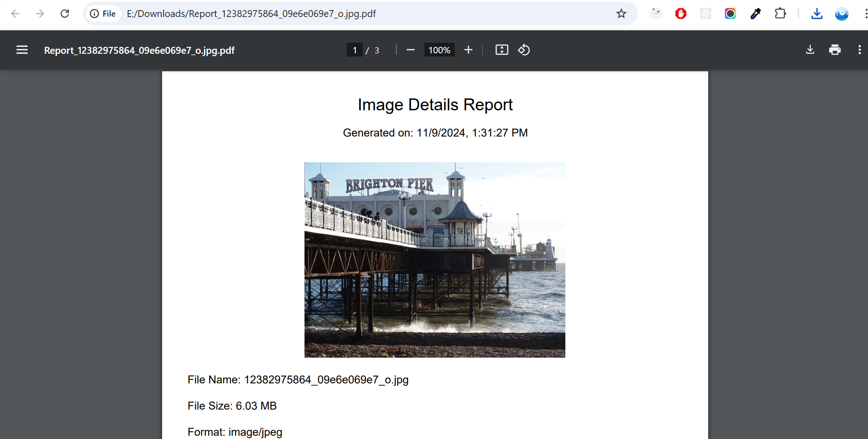
Task: Open the browser profile avatar
Action: [841, 14]
